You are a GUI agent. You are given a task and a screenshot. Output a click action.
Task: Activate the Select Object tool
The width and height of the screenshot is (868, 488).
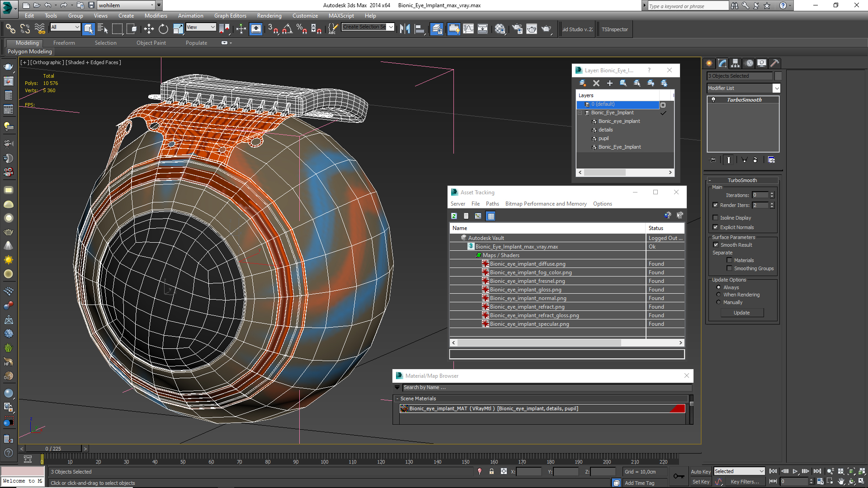[x=89, y=29]
